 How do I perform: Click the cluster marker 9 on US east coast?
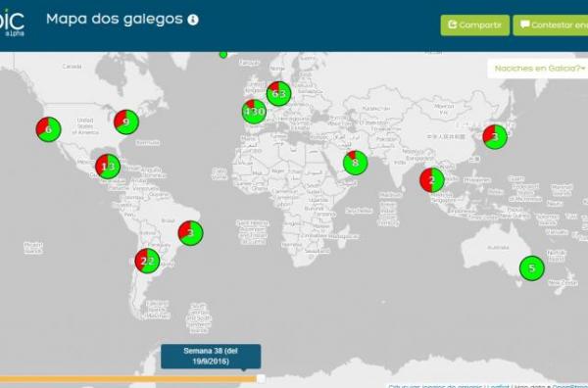tap(126, 121)
